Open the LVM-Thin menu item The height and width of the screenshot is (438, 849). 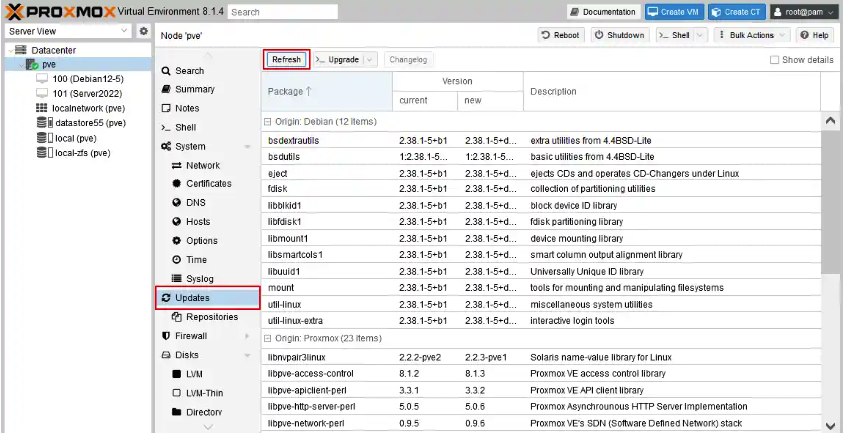[208, 393]
